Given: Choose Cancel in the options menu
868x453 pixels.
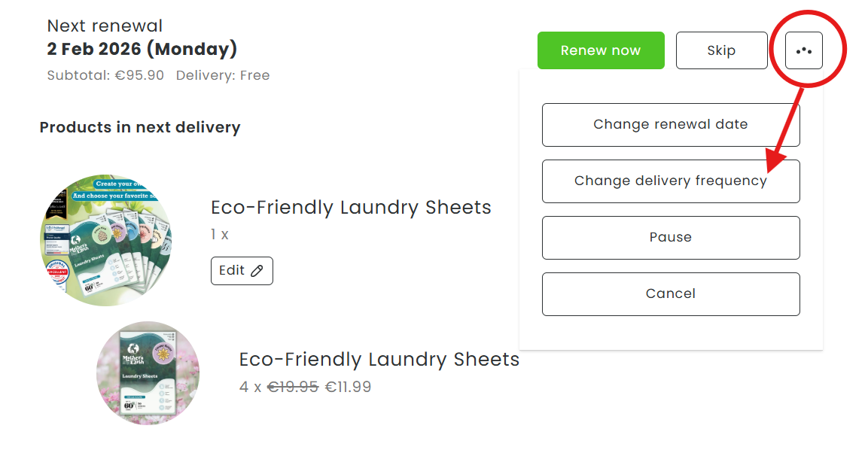Looking at the screenshot, I should 670,294.
